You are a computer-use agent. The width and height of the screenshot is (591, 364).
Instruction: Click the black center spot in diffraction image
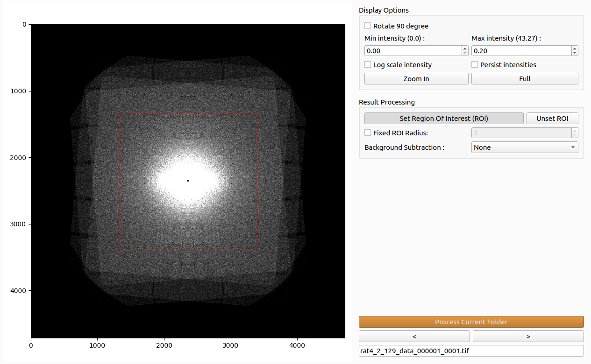pos(188,181)
